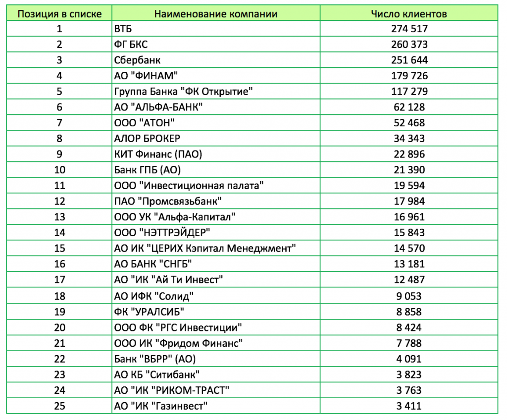Select the cell Банк "ВБРР" (АО)
This screenshot has width=507, height=420.
click(x=216, y=359)
